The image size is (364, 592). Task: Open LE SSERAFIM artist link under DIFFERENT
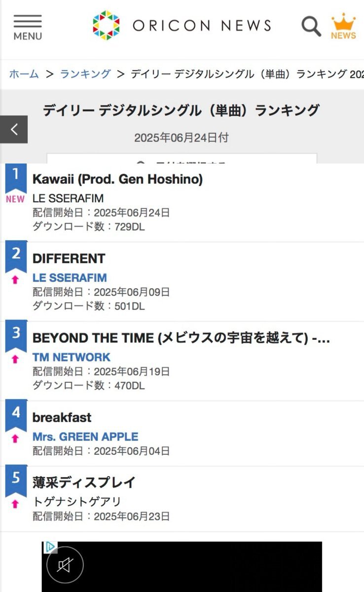[70, 278]
